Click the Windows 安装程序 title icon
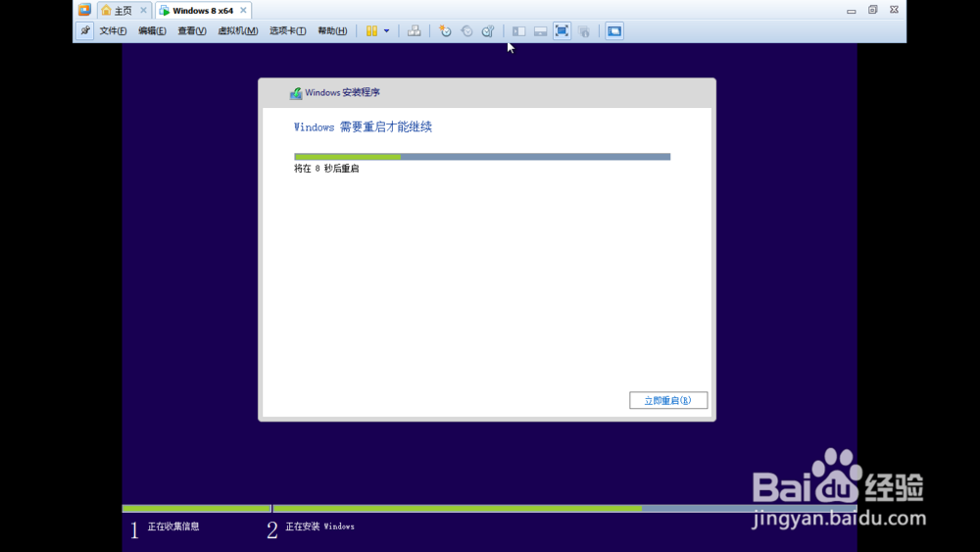The height and width of the screenshot is (552, 980). pyautogui.click(x=296, y=93)
